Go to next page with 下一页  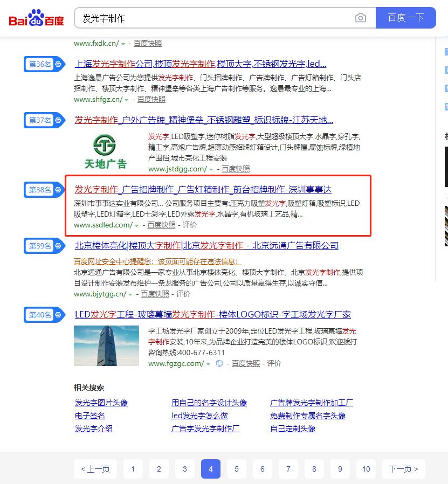404,469
